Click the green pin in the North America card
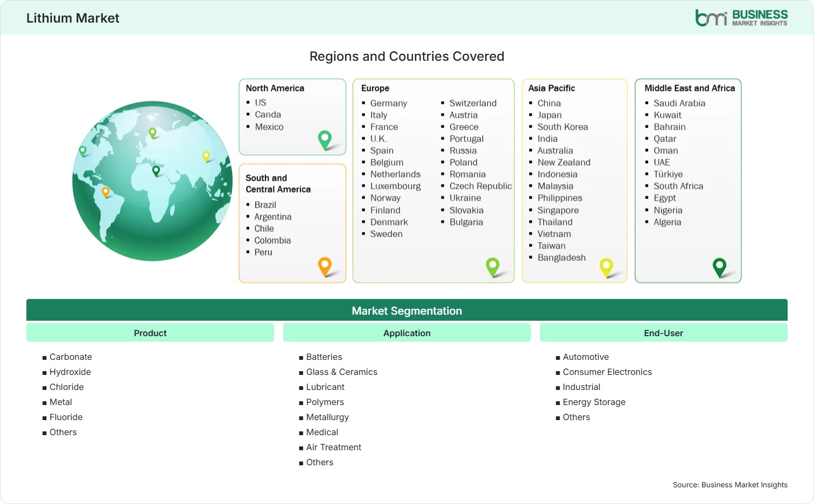The height and width of the screenshot is (504, 814). (325, 140)
